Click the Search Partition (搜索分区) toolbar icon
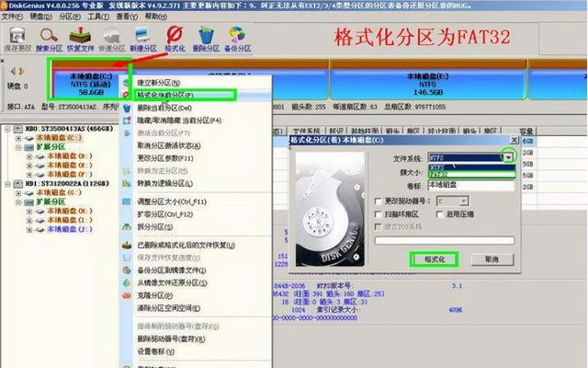 (x=49, y=39)
